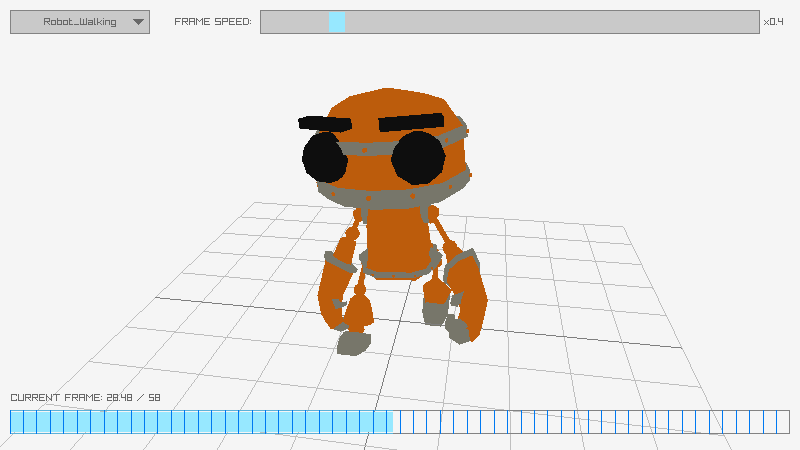Select the last frame cell in the timeline
The width and height of the screenshot is (800, 450).
click(x=783, y=422)
